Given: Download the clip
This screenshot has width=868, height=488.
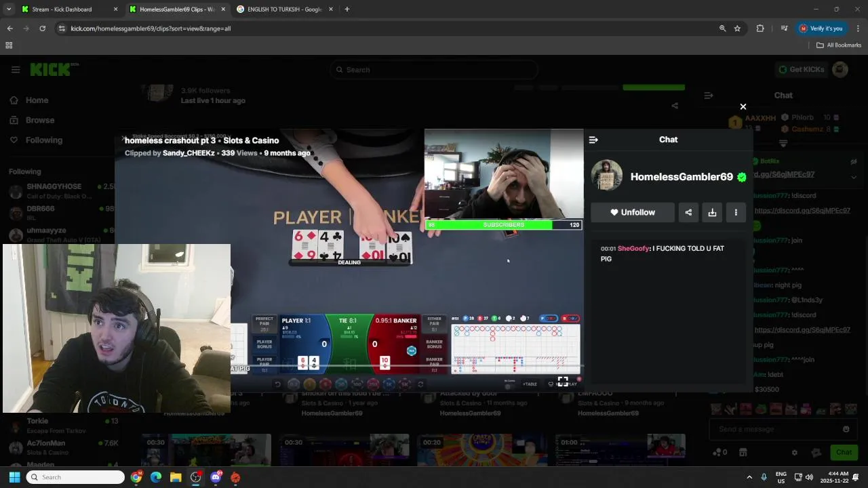Looking at the screenshot, I should 712,212.
